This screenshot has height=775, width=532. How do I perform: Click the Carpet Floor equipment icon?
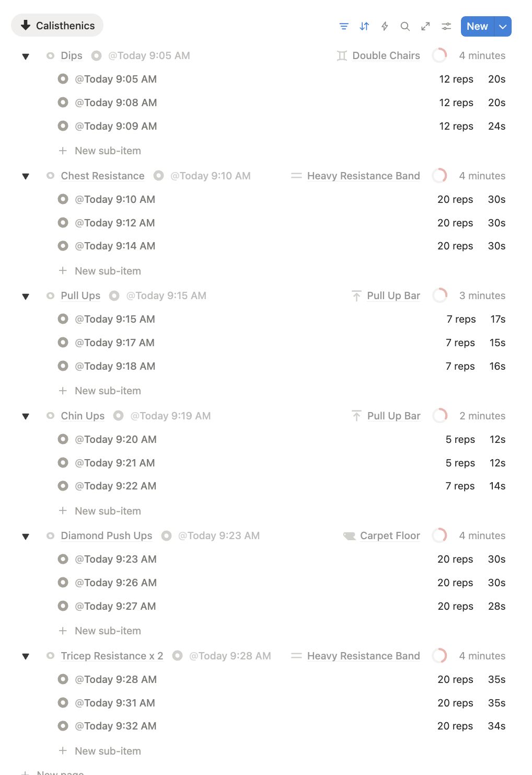tap(349, 536)
